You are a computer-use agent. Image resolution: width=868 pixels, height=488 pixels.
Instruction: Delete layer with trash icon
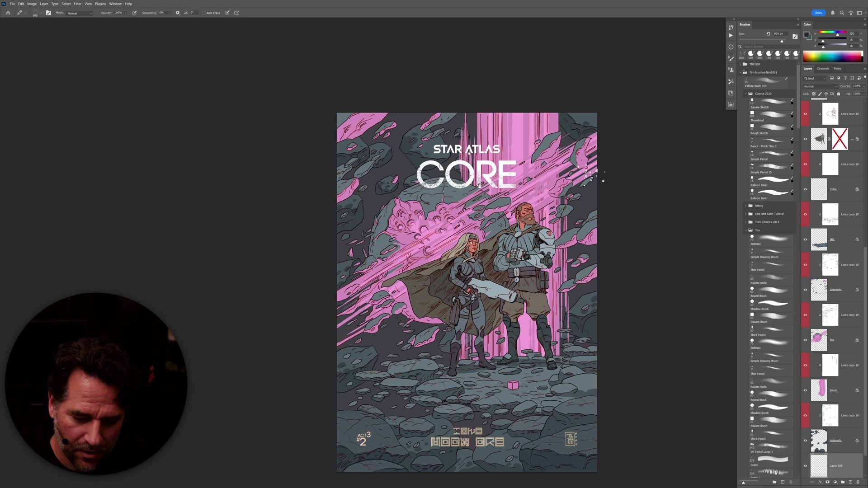coord(858,482)
